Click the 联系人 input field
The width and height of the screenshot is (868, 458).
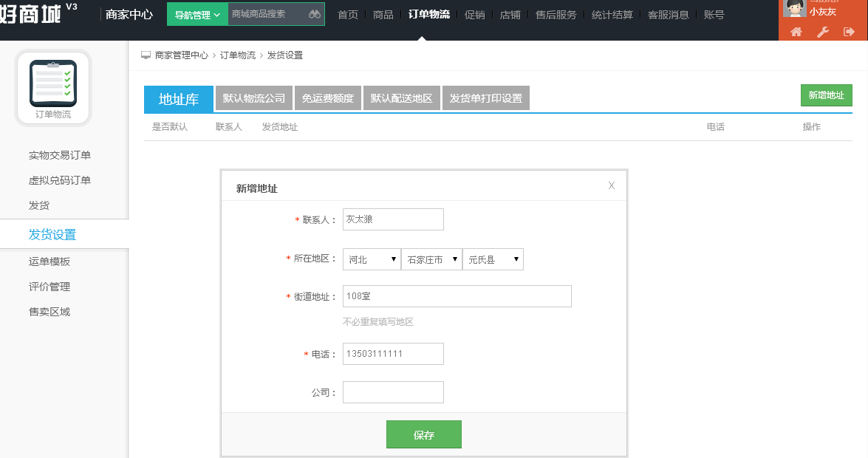click(x=393, y=219)
